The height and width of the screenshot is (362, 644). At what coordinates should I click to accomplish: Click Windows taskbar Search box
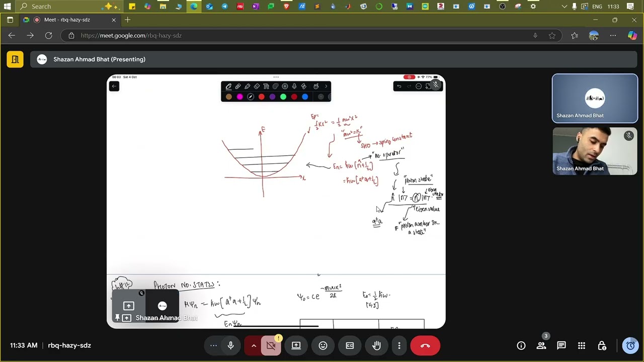coord(68,7)
